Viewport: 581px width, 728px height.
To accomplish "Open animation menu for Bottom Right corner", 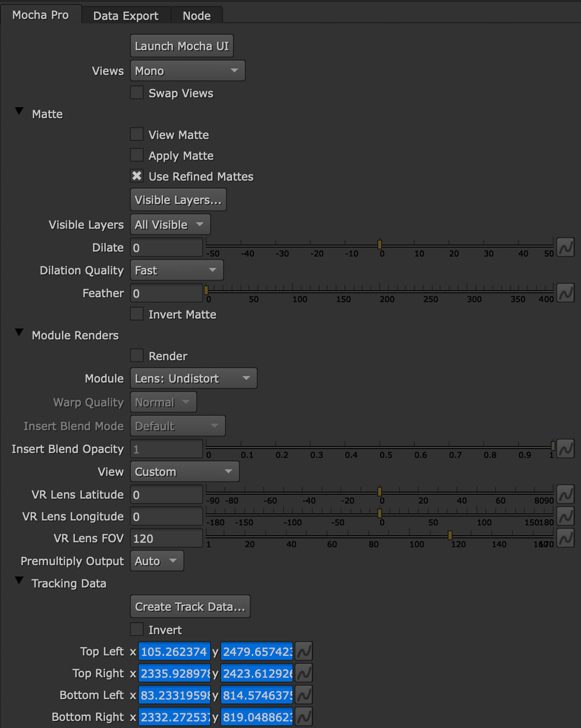I will tap(304, 717).
